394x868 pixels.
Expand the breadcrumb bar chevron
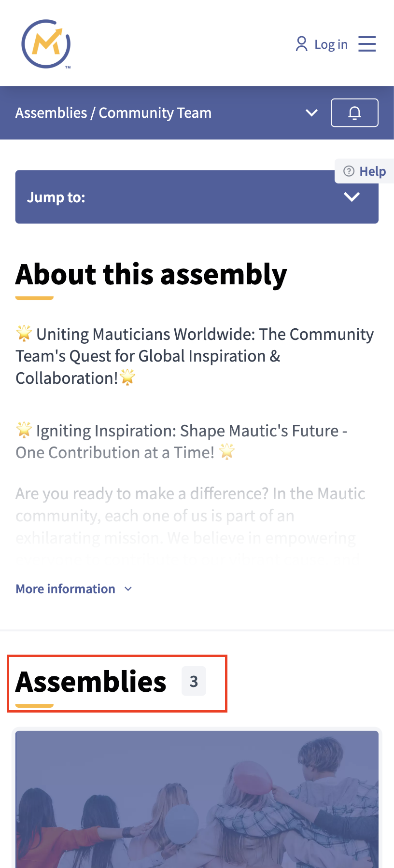(312, 113)
